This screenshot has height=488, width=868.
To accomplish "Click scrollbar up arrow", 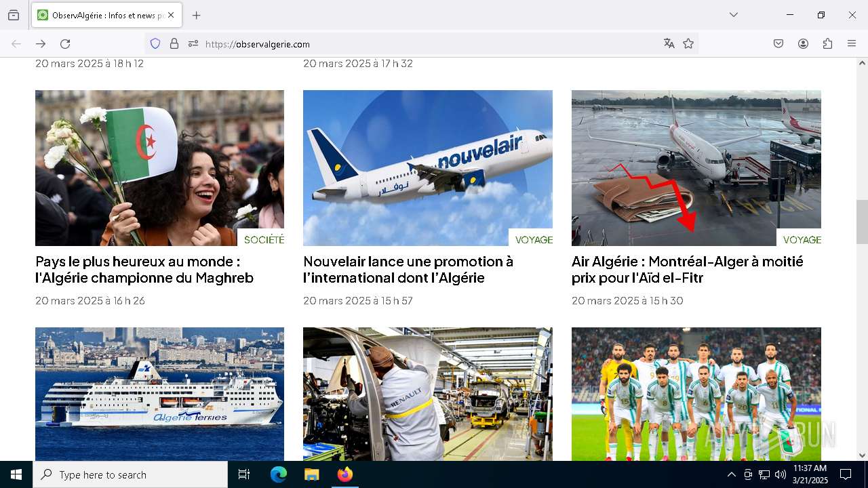I will pos(862,62).
